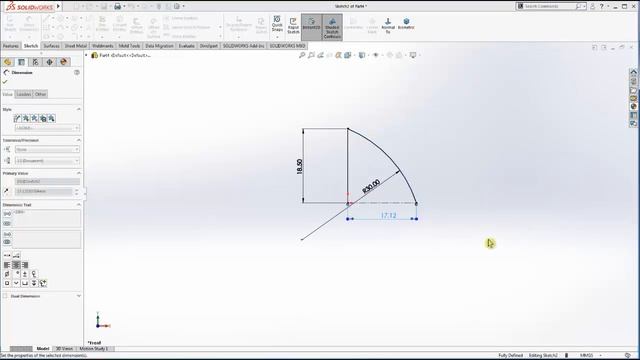Open the SOLIDWORKS Add-Ins tab
640x360 pixels.
coord(243,46)
